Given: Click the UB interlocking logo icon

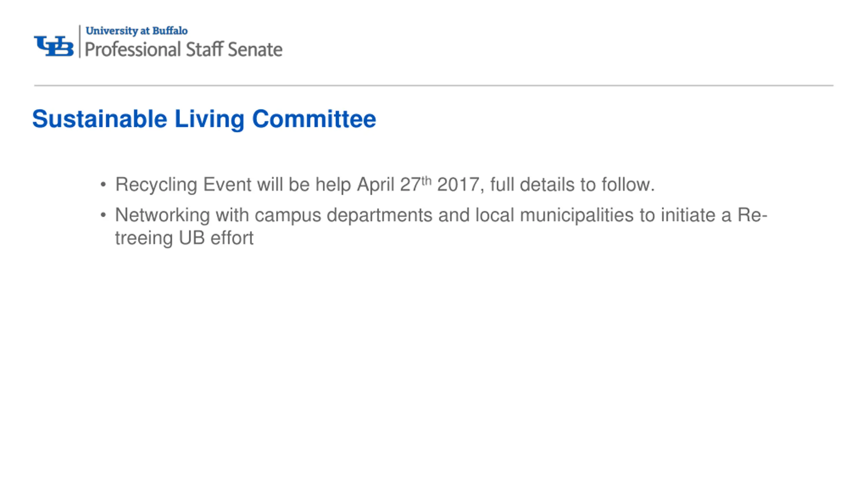Looking at the screenshot, I should pyautogui.click(x=54, y=46).
